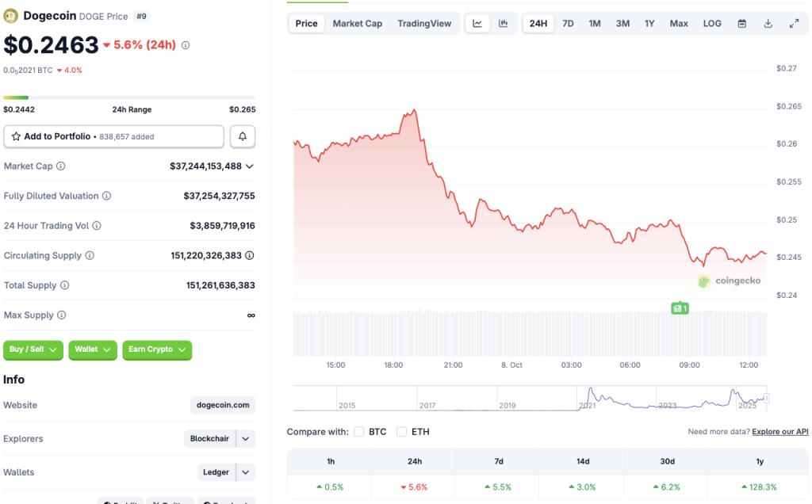Click the green event marker on chart
The image size is (812, 504).
679,308
